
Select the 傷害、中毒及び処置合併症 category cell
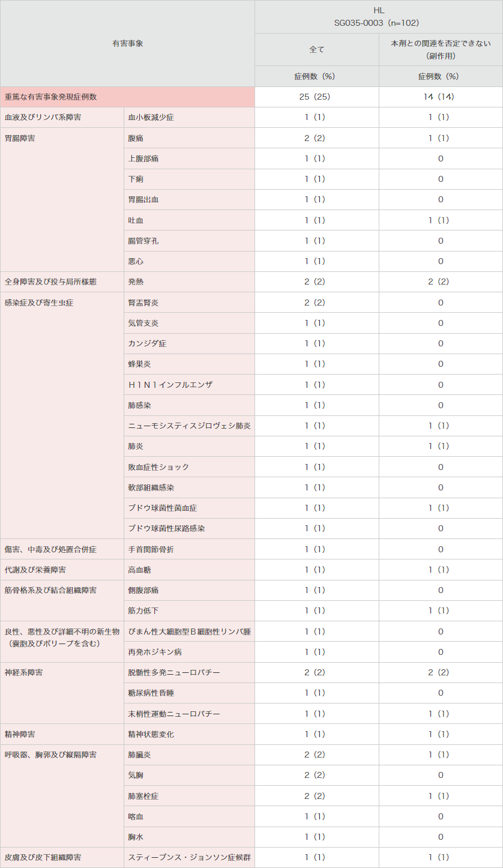point(62,549)
